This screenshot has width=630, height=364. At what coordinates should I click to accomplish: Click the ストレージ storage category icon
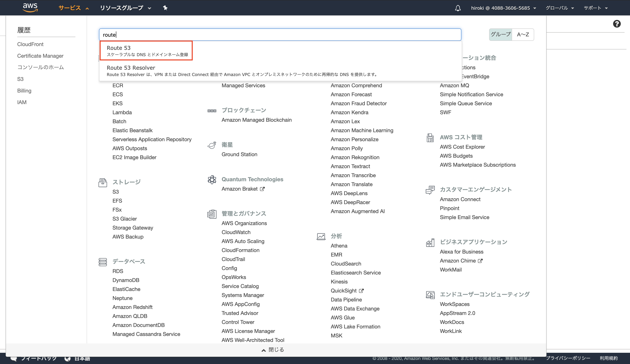click(103, 183)
